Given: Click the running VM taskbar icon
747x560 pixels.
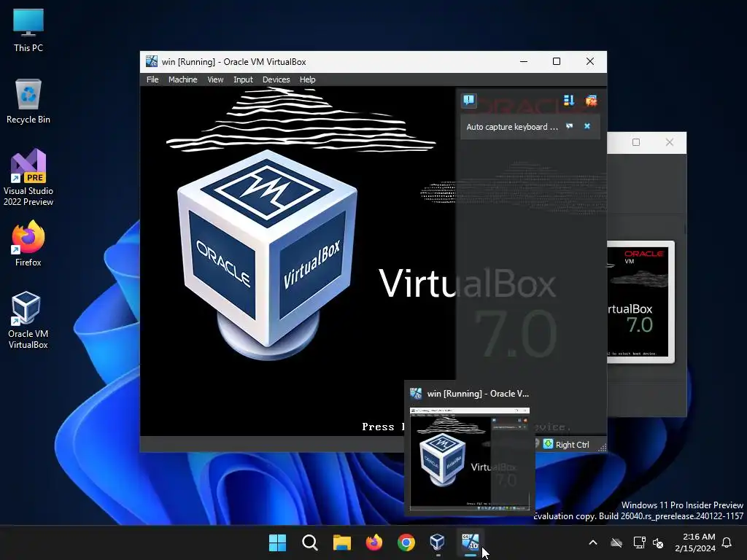Looking at the screenshot, I should tap(471, 542).
